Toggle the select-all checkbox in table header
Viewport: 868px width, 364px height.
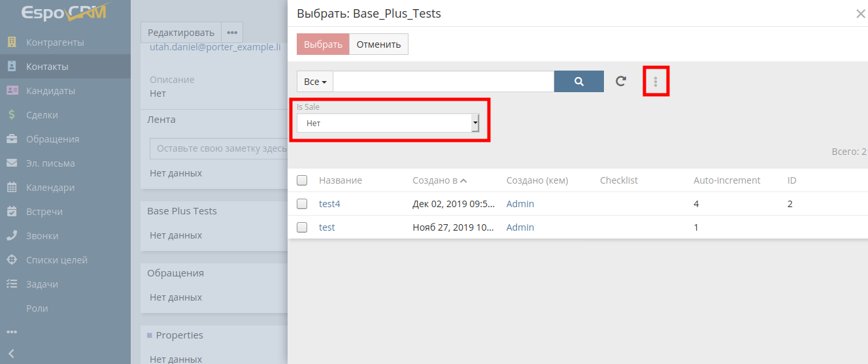tap(302, 180)
